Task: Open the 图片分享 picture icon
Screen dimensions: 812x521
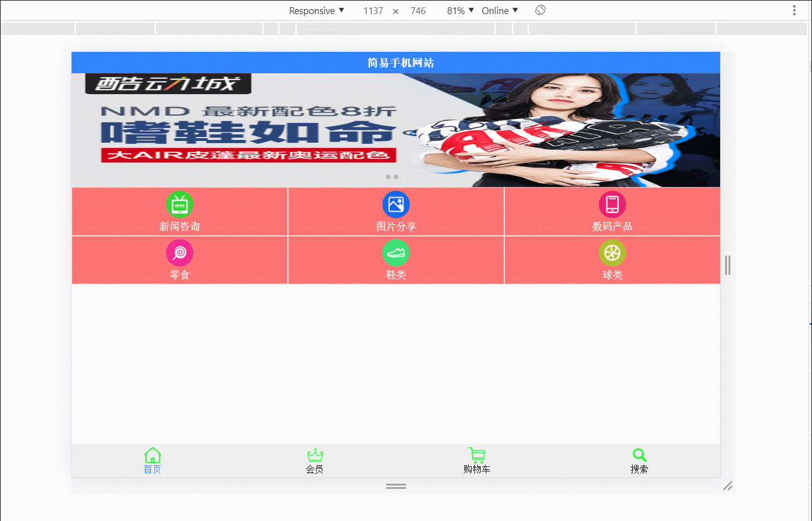Action: point(396,205)
